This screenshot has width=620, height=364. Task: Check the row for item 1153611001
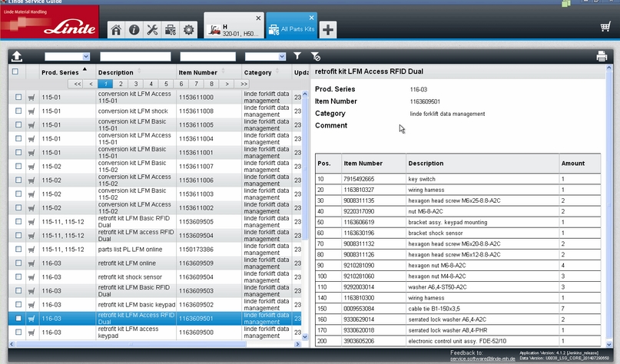18,152
